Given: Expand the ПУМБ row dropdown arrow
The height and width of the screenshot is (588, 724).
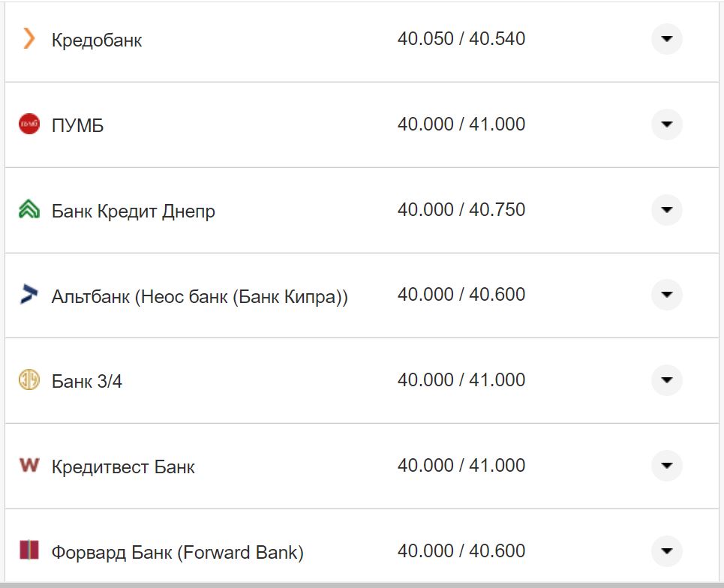Looking at the screenshot, I should coord(666,124).
